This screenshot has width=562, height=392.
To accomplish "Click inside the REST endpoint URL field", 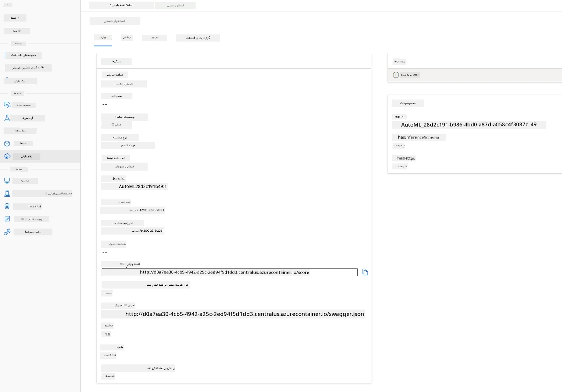I will pos(229,272).
